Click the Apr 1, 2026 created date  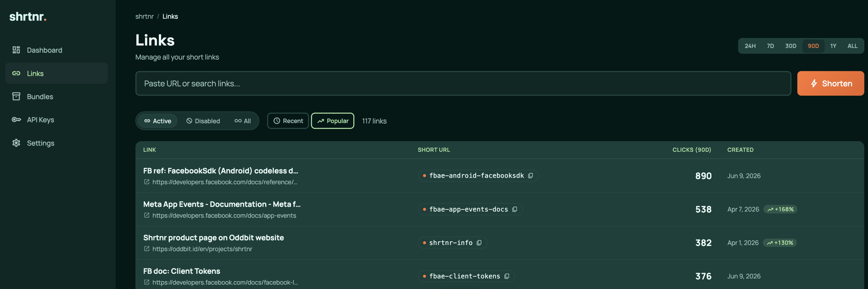tap(743, 243)
